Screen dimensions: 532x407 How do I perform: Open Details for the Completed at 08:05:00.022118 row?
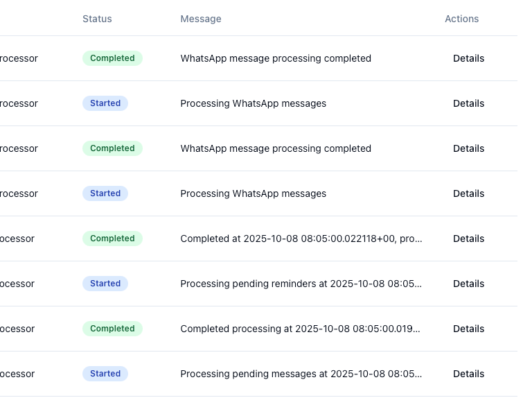(468, 239)
